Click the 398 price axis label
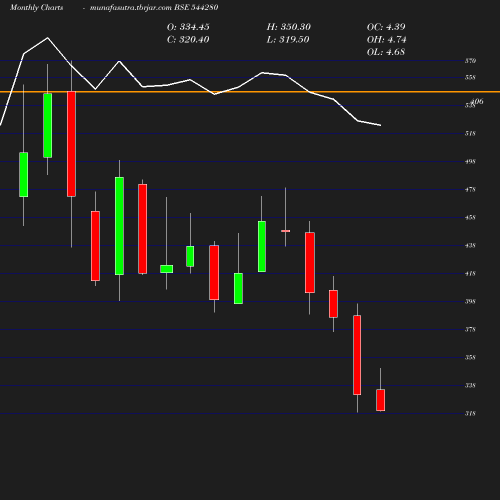The width and height of the screenshot is (500, 500). pyautogui.click(x=470, y=301)
